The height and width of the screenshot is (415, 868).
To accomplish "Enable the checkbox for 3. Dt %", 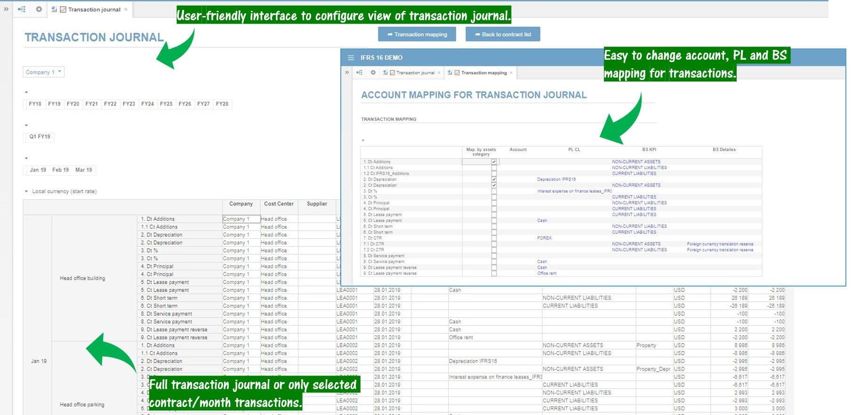I will pos(494,191).
